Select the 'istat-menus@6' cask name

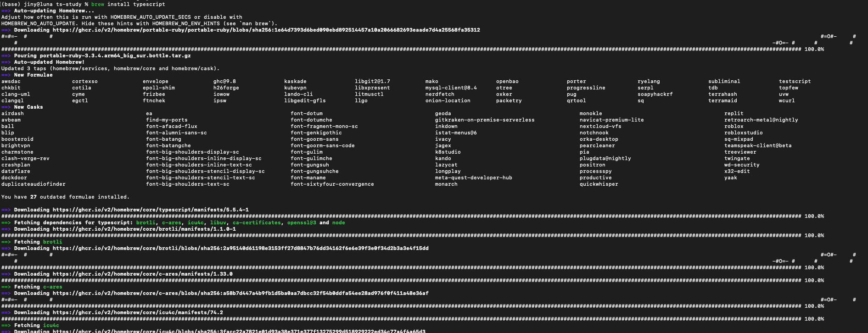[x=456, y=133]
